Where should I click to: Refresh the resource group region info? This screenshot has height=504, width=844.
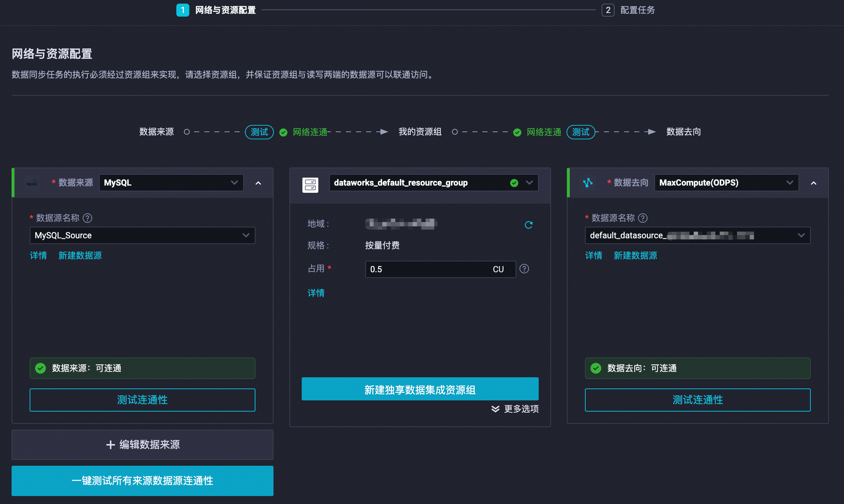pos(529,225)
